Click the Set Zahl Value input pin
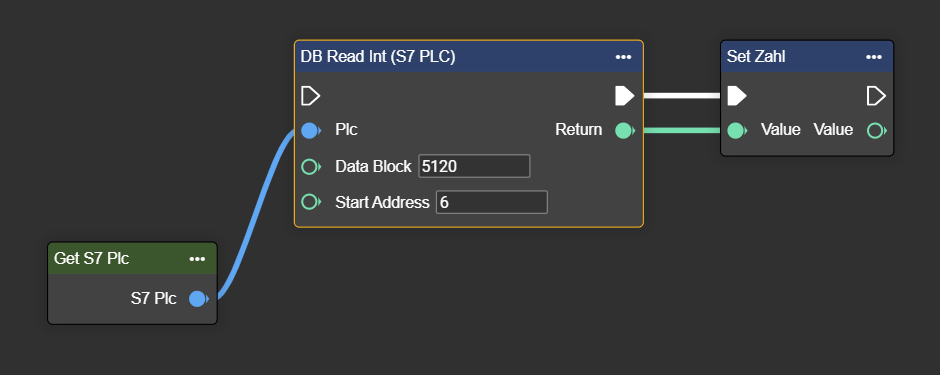Viewport: 940px width, 375px height. 737,131
